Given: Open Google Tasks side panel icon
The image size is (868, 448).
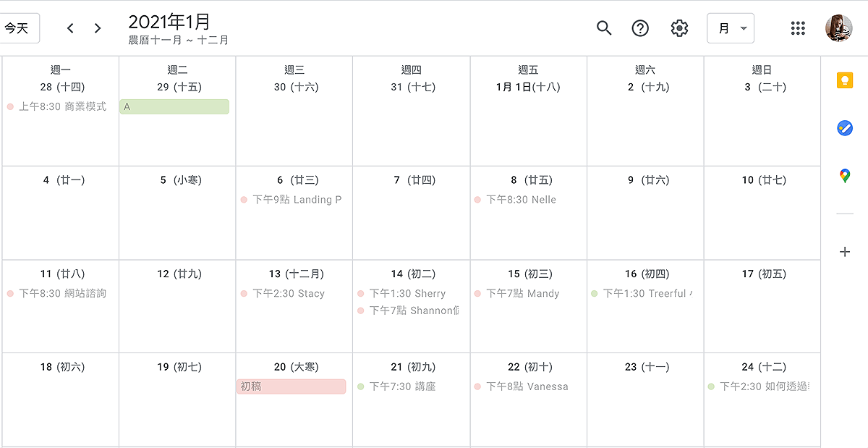Looking at the screenshot, I should tap(844, 128).
